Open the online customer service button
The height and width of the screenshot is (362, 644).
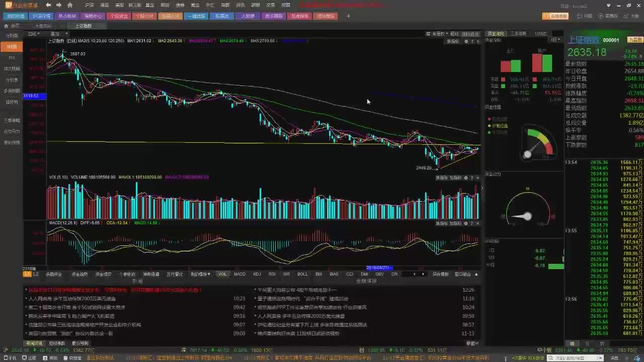coord(555,16)
